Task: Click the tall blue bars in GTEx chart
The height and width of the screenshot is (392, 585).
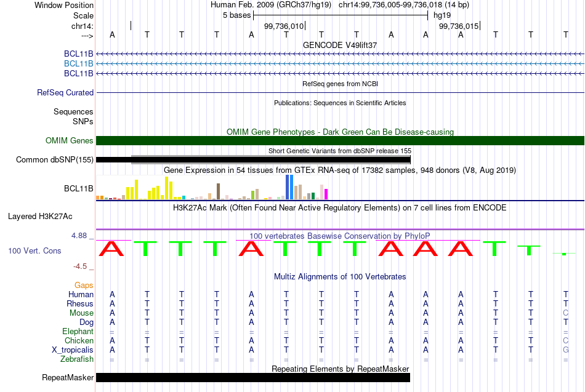Action: 289,187
